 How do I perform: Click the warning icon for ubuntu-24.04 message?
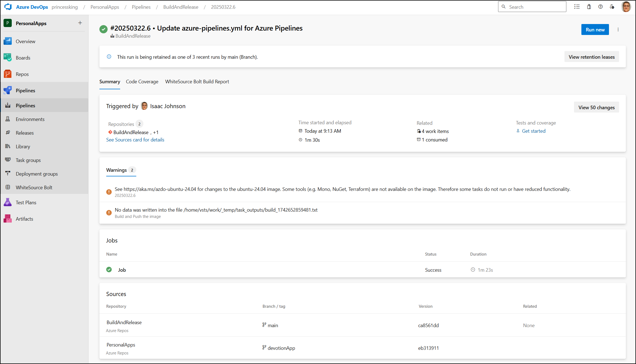tap(109, 192)
